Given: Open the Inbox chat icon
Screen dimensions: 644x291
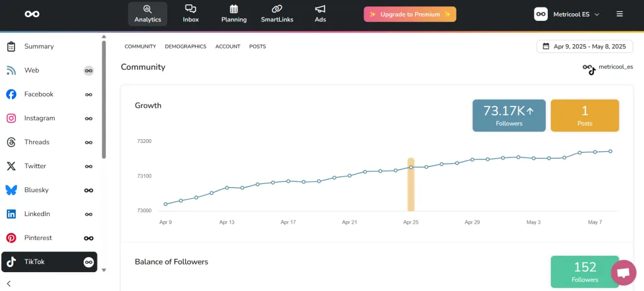Looking at the screenshot, I should 191,14.
